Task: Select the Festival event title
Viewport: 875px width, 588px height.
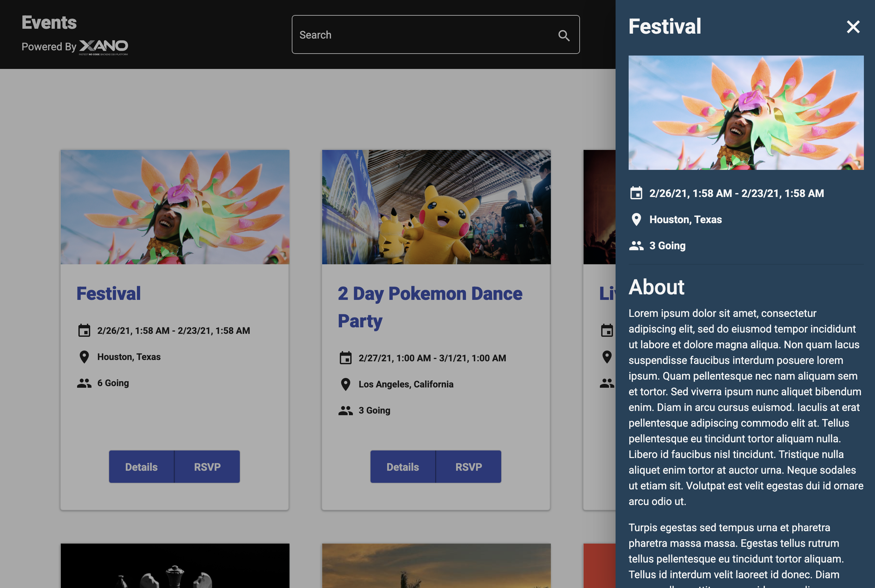Action: 108,293
